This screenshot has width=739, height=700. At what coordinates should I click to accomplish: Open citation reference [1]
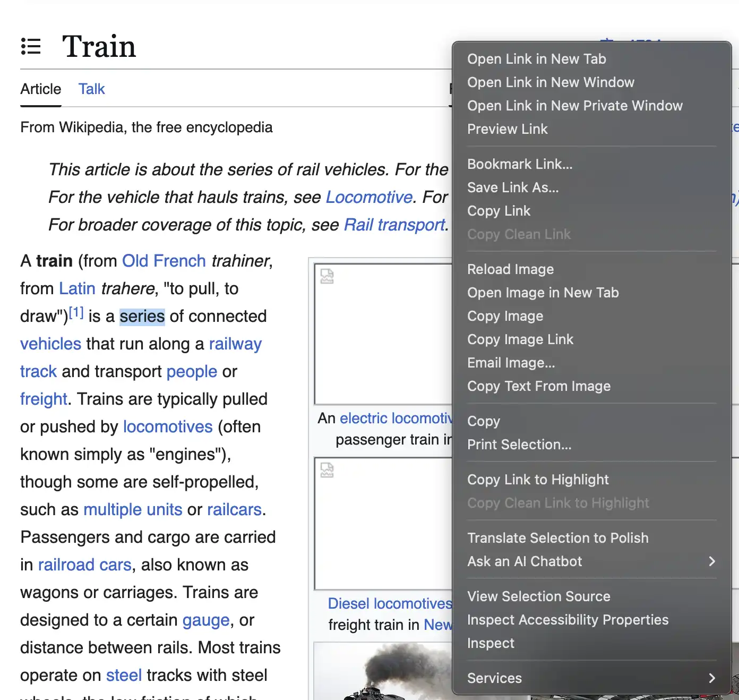pos(76,313)
